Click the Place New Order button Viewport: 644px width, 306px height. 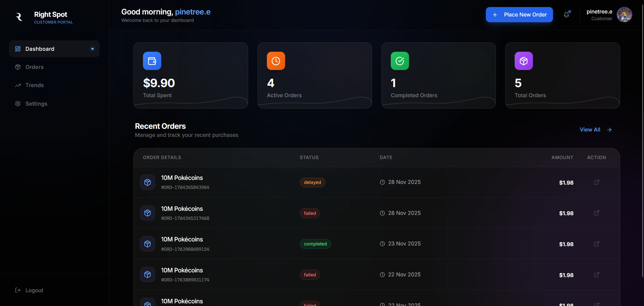click(x=519, y=15)
